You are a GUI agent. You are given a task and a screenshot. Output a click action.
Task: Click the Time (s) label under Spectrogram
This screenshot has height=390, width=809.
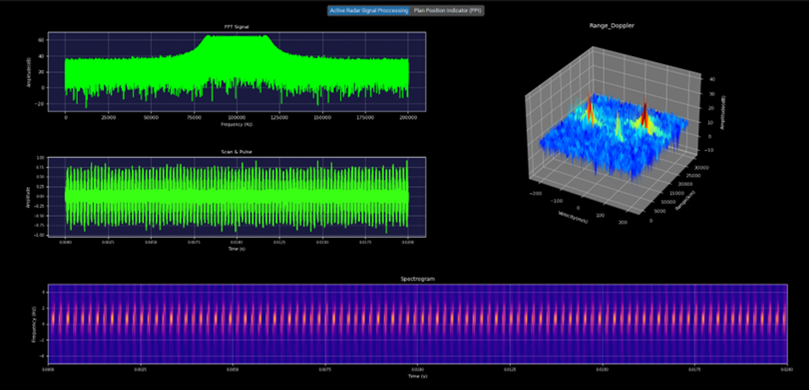click(417, 376)
